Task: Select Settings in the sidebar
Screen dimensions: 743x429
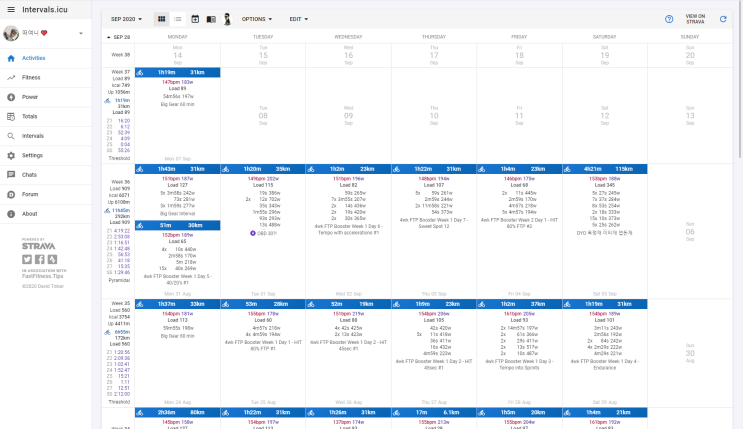Action: [x=32, y=155]
